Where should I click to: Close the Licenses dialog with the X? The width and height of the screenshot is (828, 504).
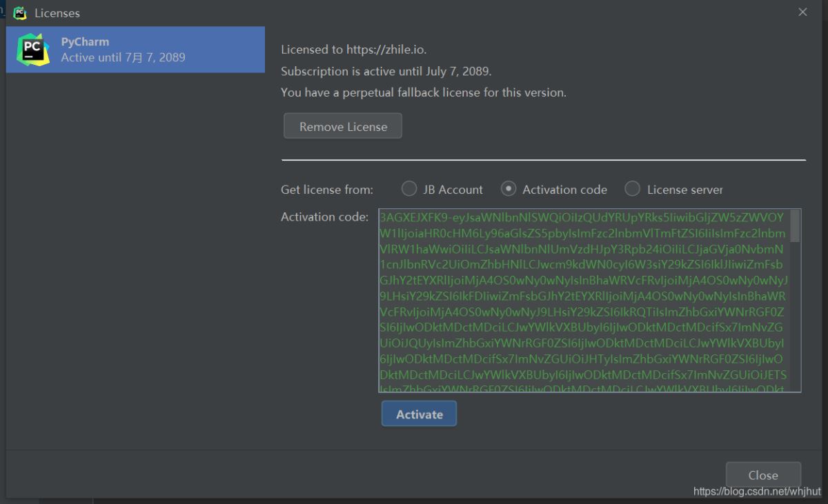pyautogui.click(x=802, y=12)
